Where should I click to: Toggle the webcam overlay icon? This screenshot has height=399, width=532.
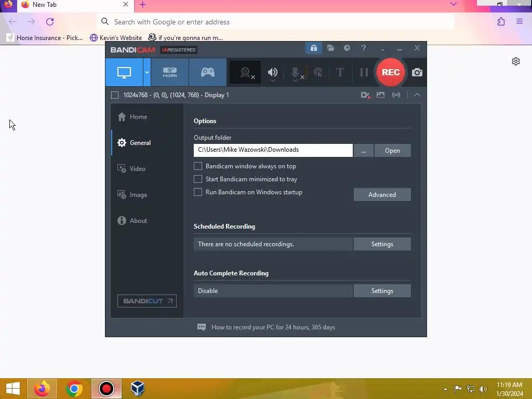(245, 72)
